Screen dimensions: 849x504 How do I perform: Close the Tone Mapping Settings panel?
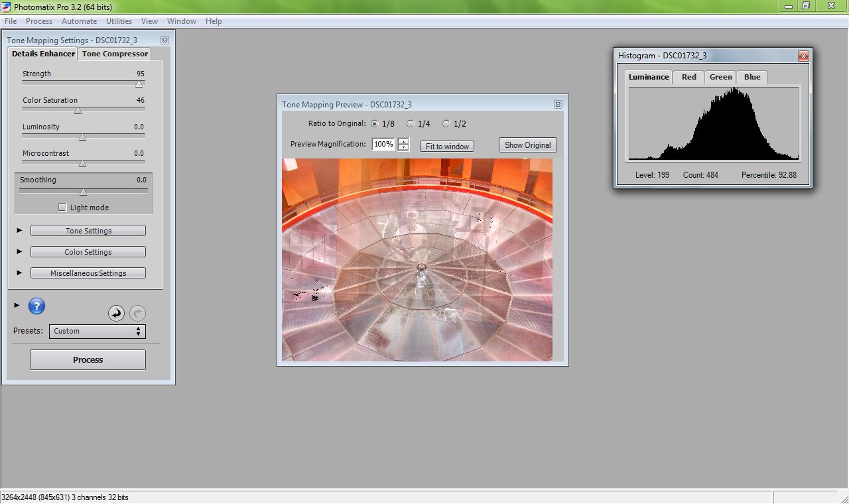[165, 40]
